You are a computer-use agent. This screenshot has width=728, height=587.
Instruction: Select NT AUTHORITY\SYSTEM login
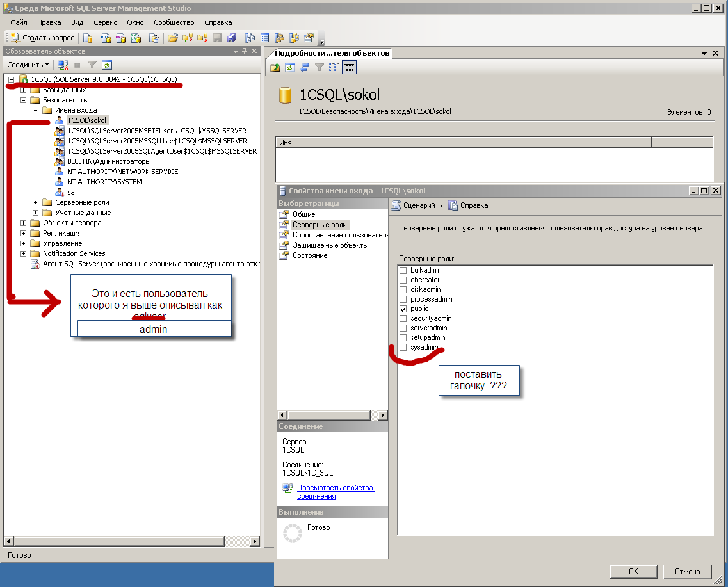104,182
